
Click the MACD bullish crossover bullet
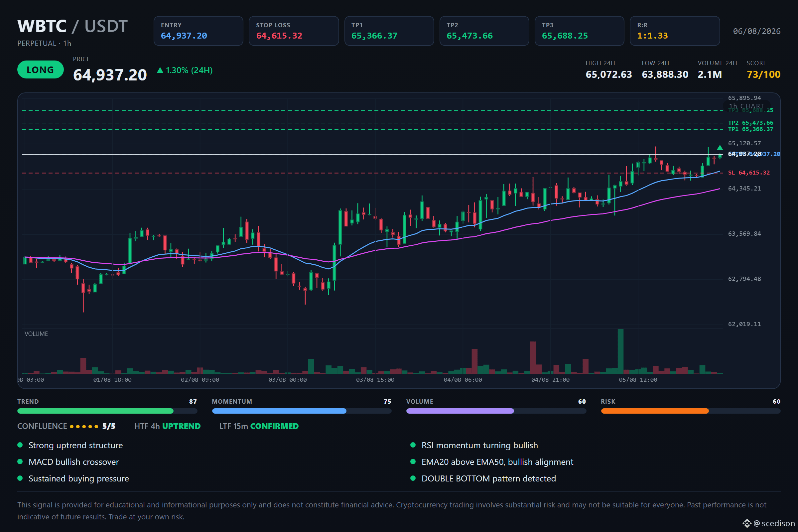click(68, 462)
